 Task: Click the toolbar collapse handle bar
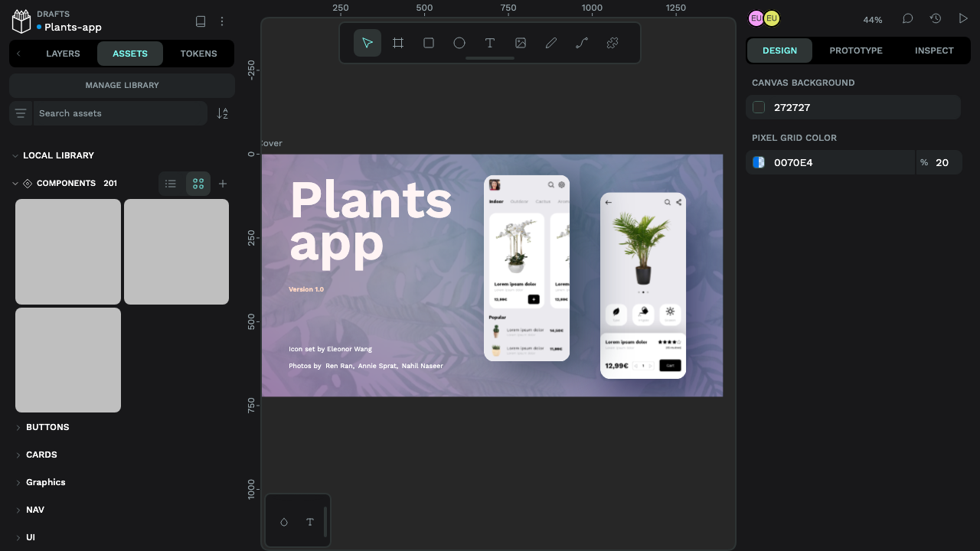[x=490, y=58]
